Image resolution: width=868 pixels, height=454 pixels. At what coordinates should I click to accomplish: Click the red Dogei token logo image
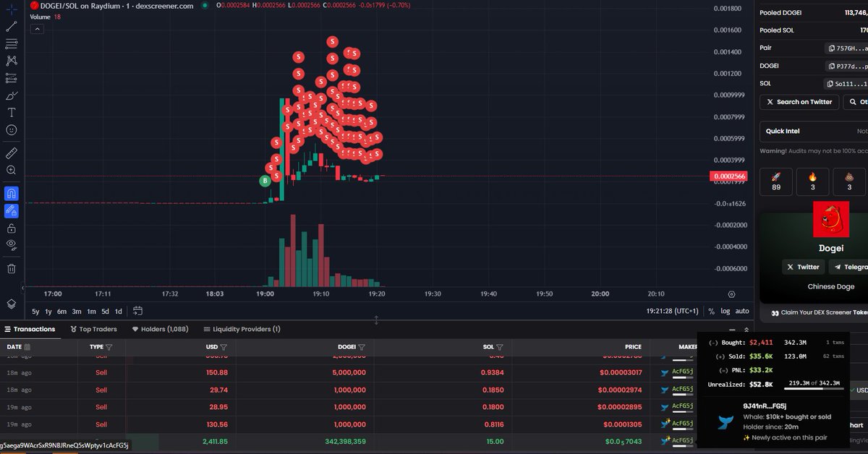[x=831, y=220]
